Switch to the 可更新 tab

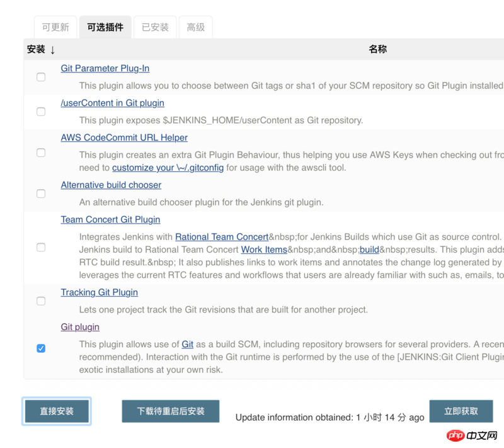(x=55, y=27)
